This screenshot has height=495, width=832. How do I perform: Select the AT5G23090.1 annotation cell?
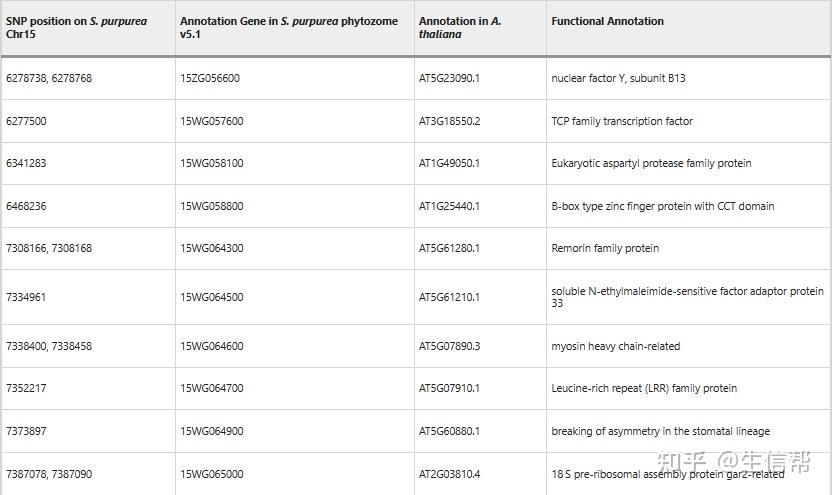click(449, 78)
